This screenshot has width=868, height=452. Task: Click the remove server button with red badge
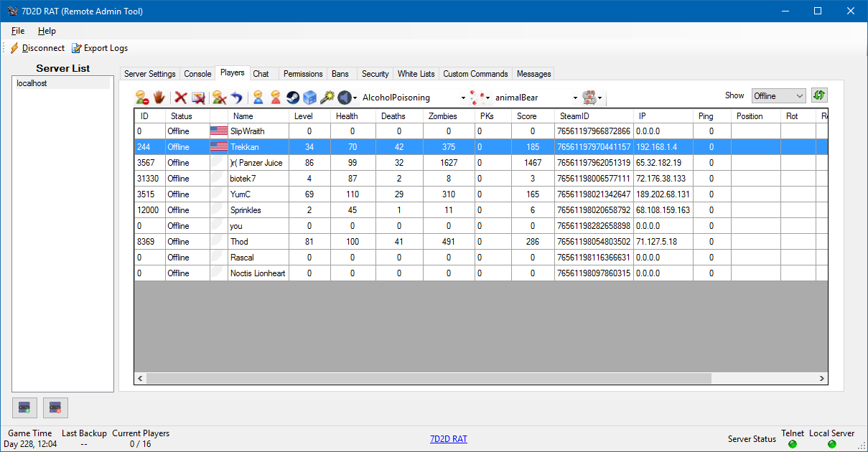point(55,408)
